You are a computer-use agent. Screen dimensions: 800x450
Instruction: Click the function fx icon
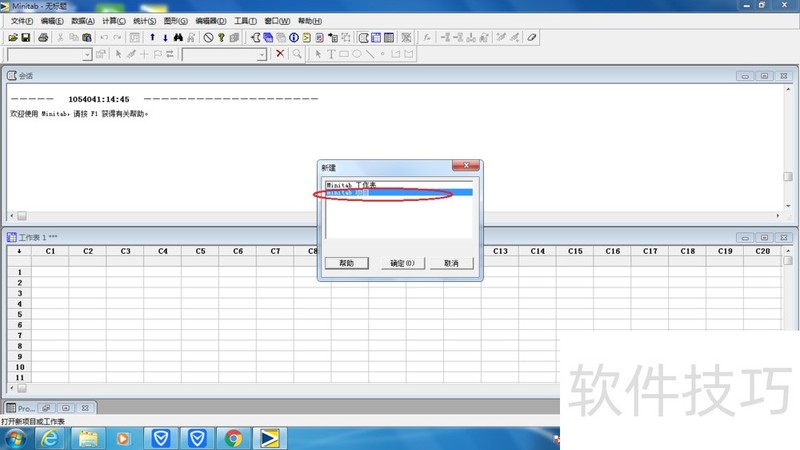pos(427,38)
